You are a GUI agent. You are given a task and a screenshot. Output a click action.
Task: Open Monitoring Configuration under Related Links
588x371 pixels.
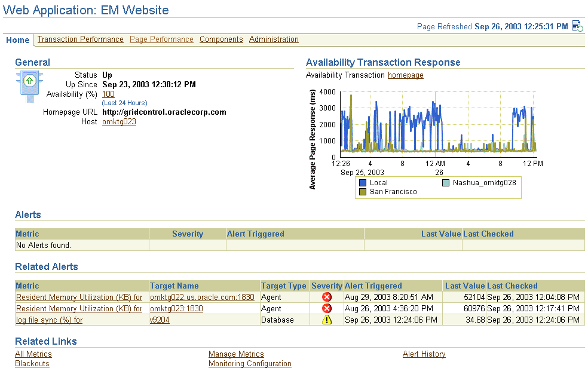tap(250, 363)
